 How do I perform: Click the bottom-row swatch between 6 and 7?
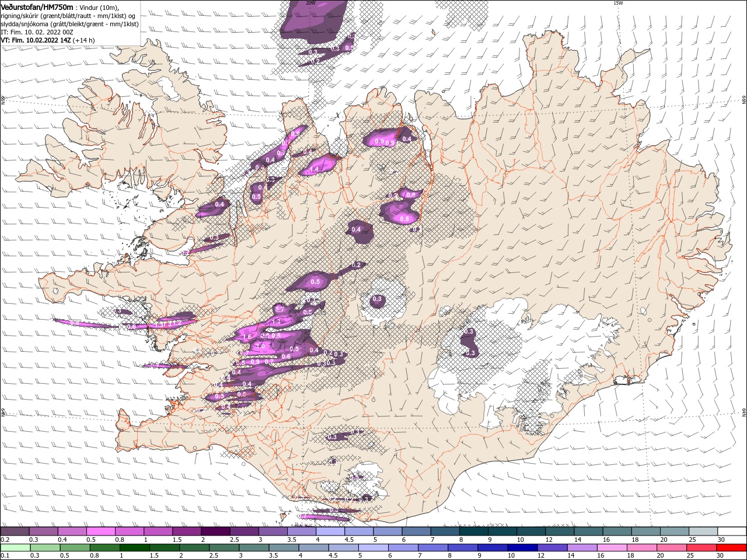click(x=403, y=548)
